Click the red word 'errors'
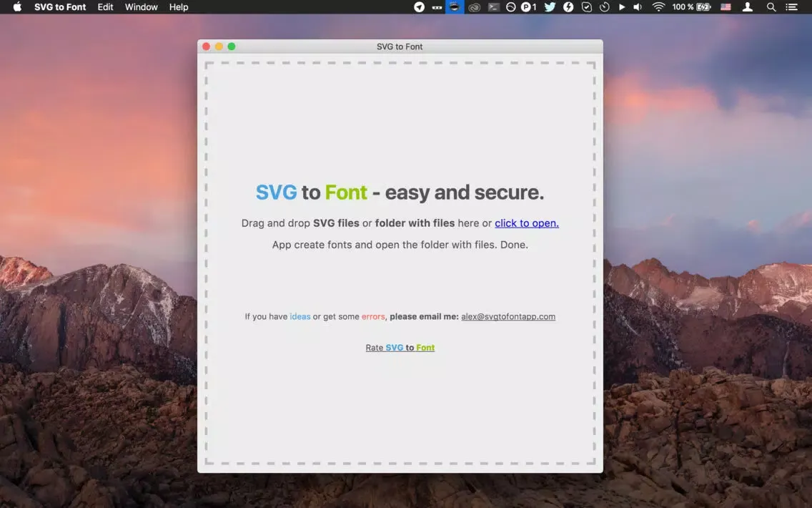This screenshot has height=508, width=812. pos(373,316)
